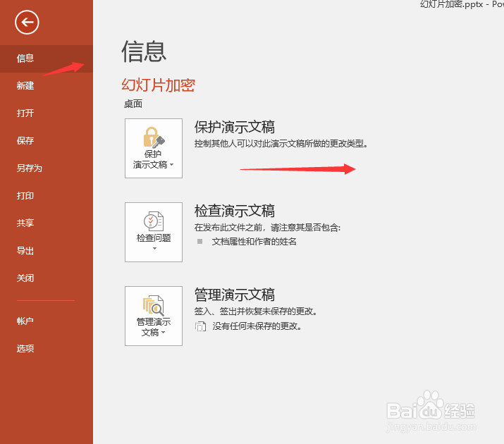Click the 签入、签出并恢复未保存的更改 text

(x=256, y=312)
